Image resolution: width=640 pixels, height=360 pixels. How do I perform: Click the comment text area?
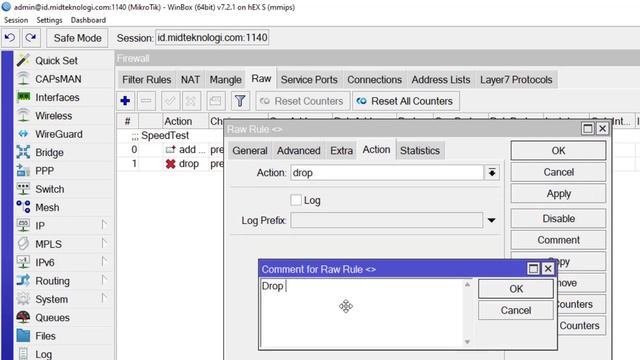click(362, 313)
